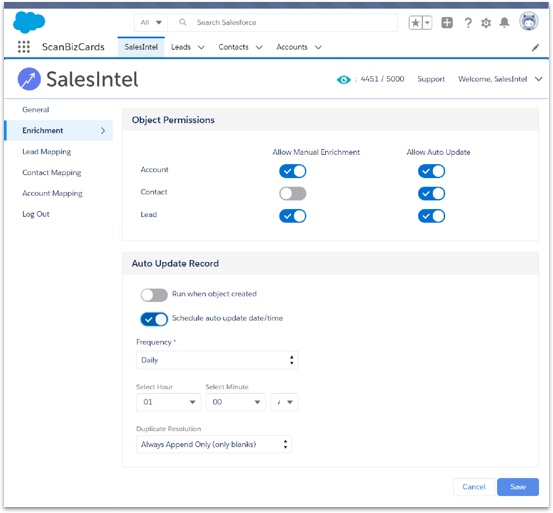Click the user avatar profile icon
The height and width of the screenshot is (513, 553).
(x=528, y=21)
